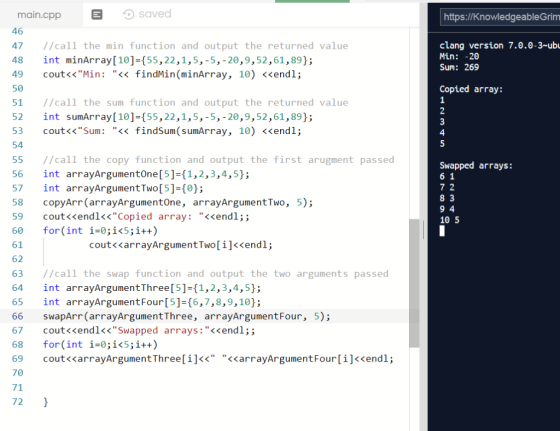The width and height of the screenshot is (560, 431).
Task: Click the 'cout<<arrayArgumentTwo[i]<<endl' line
Action: tap(181, 245)
